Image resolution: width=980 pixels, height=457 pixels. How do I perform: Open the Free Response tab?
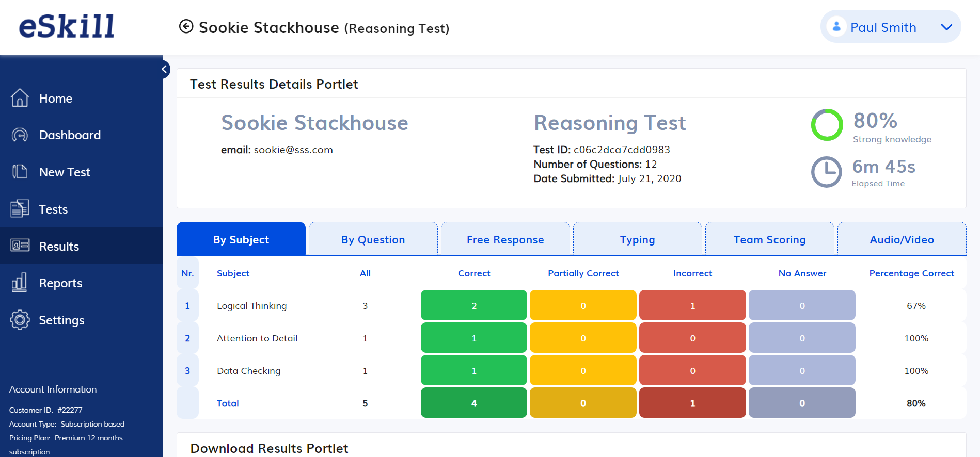click(505, 239)
